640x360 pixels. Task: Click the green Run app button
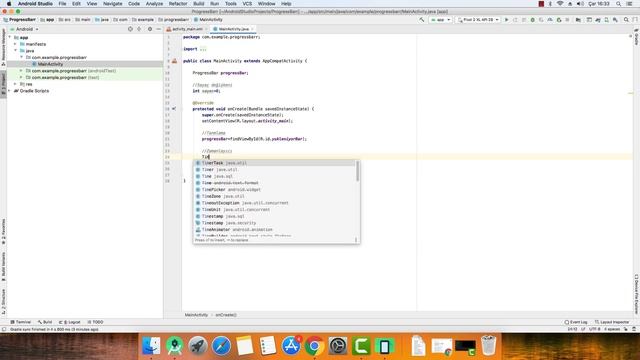point(507,20)
